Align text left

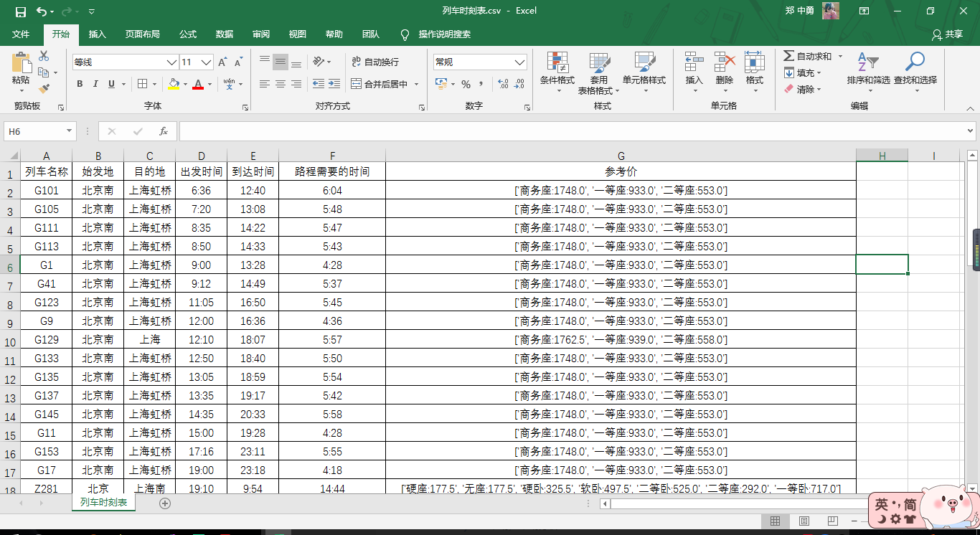click(x=265, y=84)
